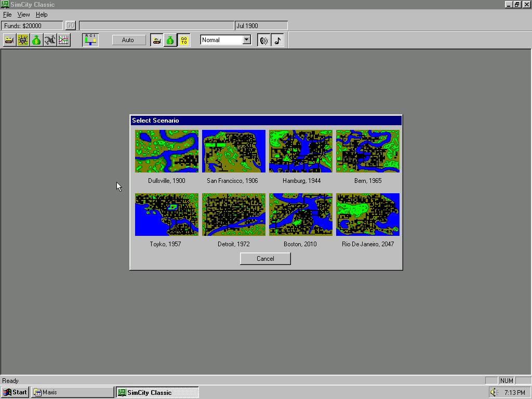
Task: Click the SimCity title bar app icon
Action: pos(5,4)
